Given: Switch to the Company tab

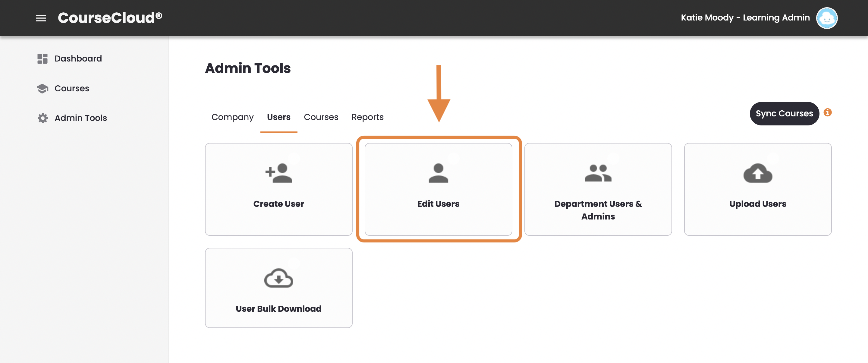Looking at the screenshot, I should point(232,117).
